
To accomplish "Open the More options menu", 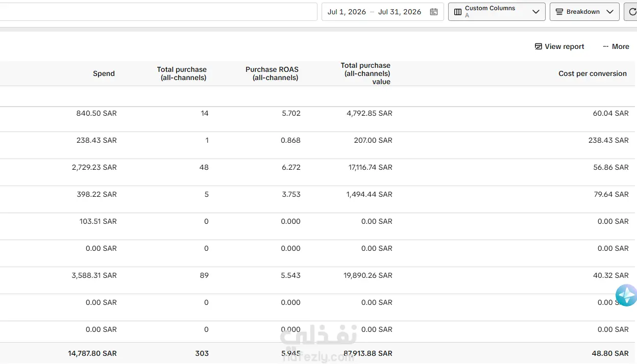I will (616, 46).
